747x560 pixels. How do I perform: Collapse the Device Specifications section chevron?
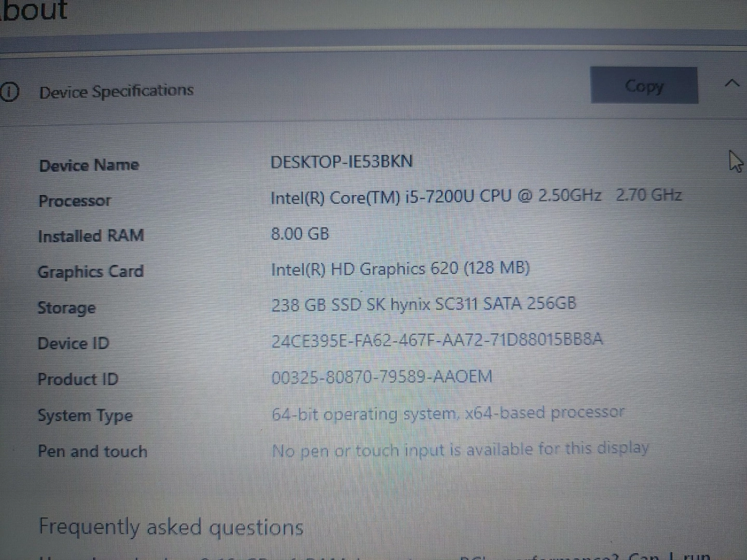click(x=731, y=83)
